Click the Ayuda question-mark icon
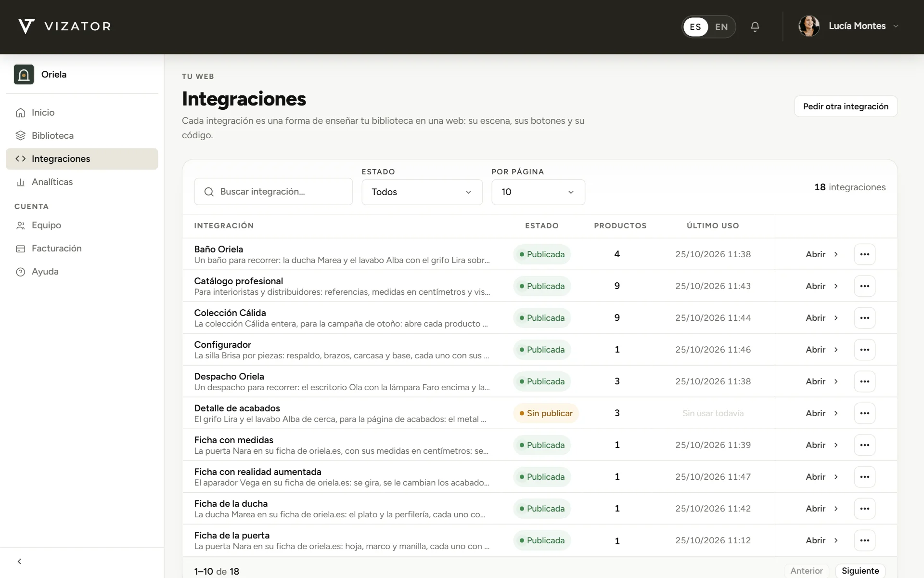Screen dimensions: 924x578 (20, 272)
